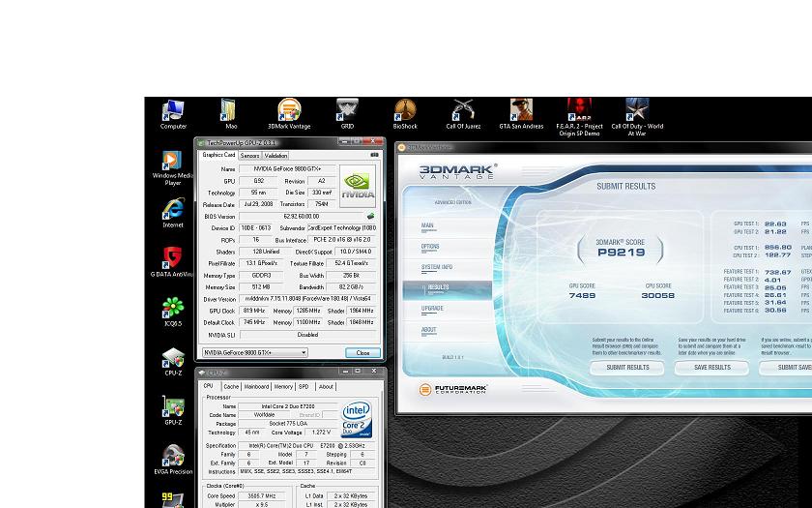This screenshot has height=508, width=812.
Task: Click the Default Clock value 745 MHz
Action: 254,322
